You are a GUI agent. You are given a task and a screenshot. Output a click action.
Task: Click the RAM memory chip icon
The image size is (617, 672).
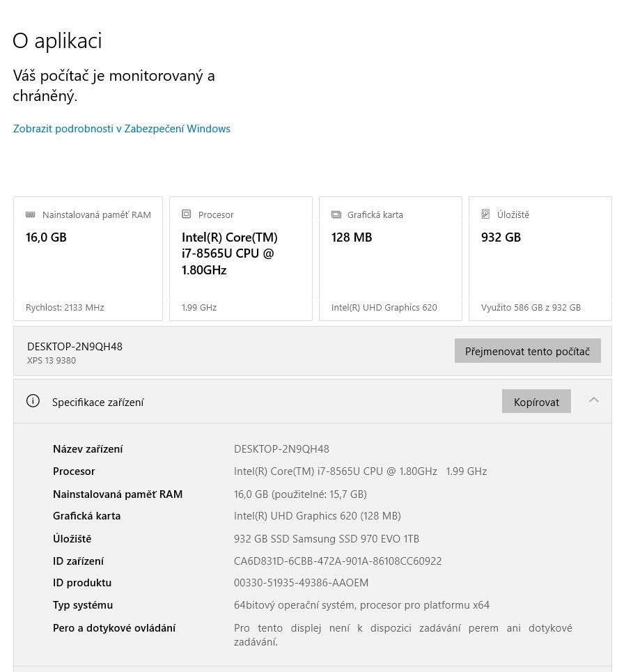[x=31, y=214]
